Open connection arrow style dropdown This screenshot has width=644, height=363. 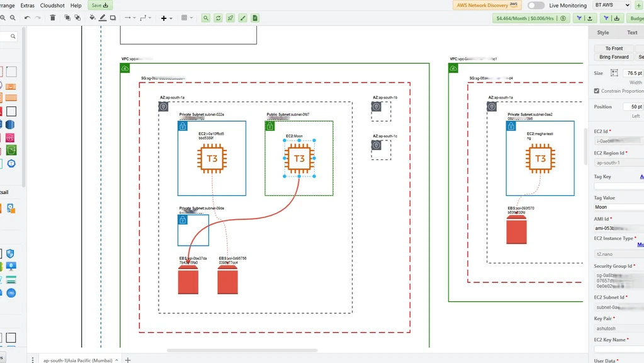tap(130, 18)
